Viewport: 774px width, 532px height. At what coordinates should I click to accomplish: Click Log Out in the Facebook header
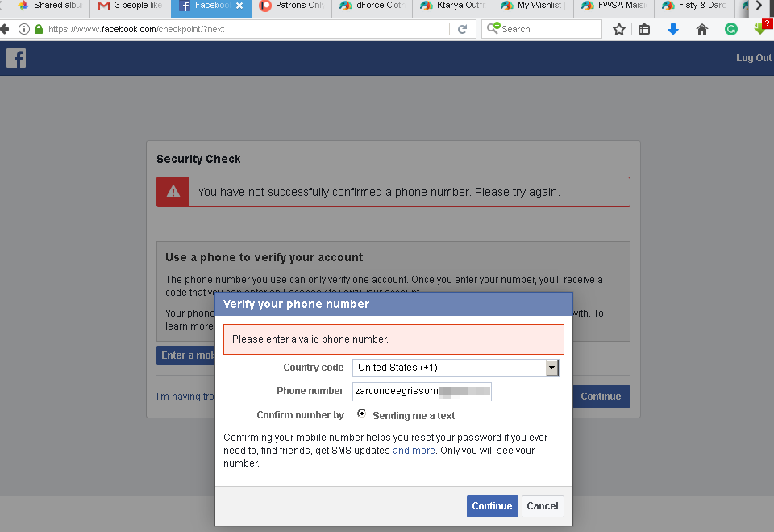tap(753, 58)
